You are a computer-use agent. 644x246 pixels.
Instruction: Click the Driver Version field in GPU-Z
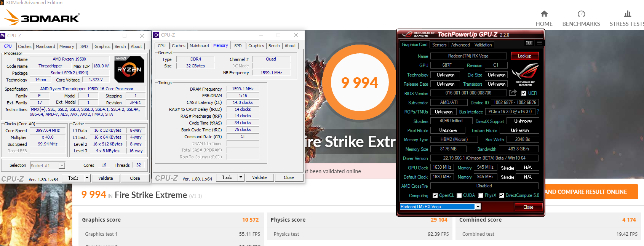tap(484, 158)
